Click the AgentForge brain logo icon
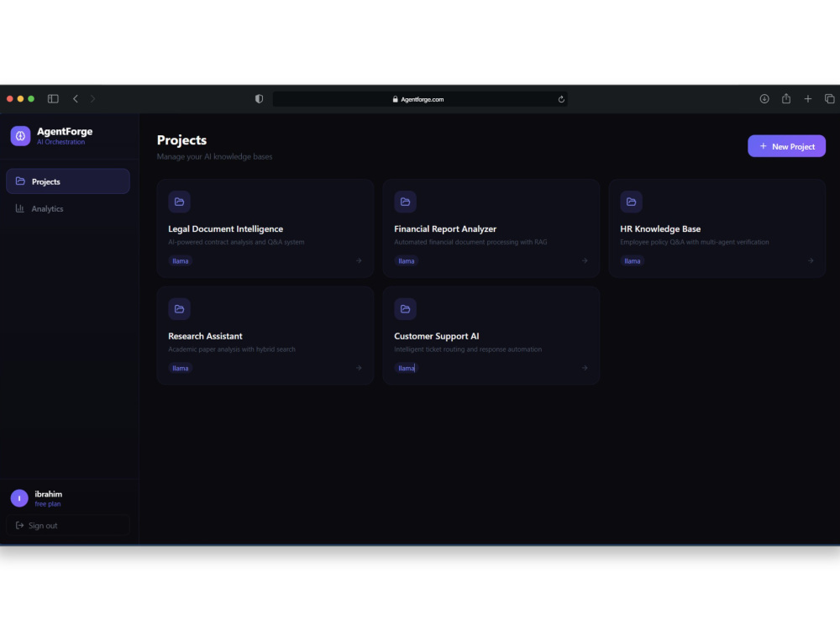The height and width of the screenshot is (630, 840). click(x=20, y=136)
